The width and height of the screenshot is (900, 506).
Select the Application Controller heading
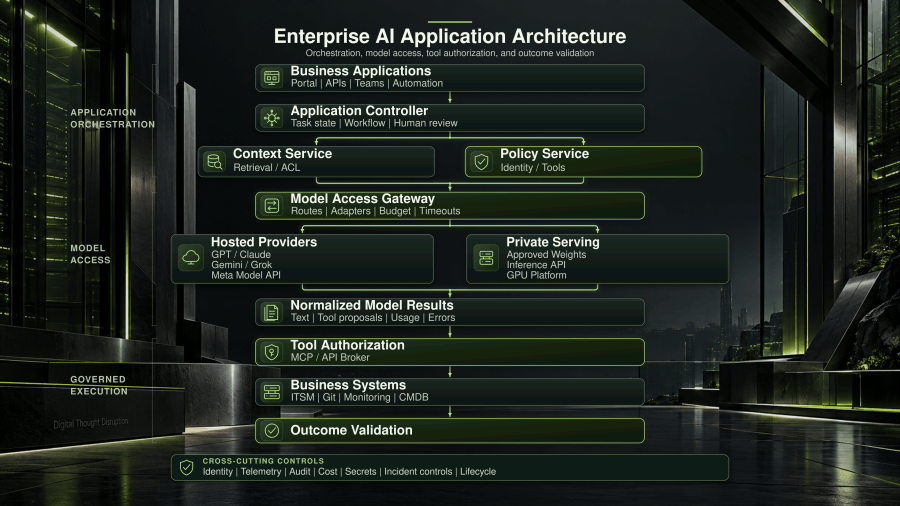coord(359,111)
